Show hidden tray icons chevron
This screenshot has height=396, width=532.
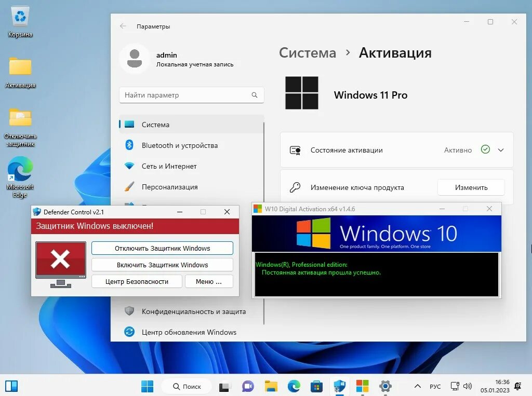pos(418,386)
